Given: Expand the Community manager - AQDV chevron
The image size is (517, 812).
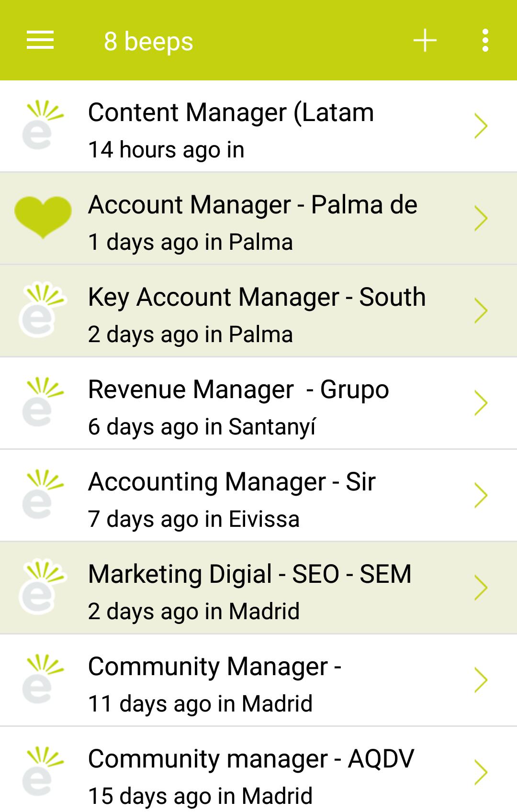Looking at the screenshot, I should click(x=481, y=772).
